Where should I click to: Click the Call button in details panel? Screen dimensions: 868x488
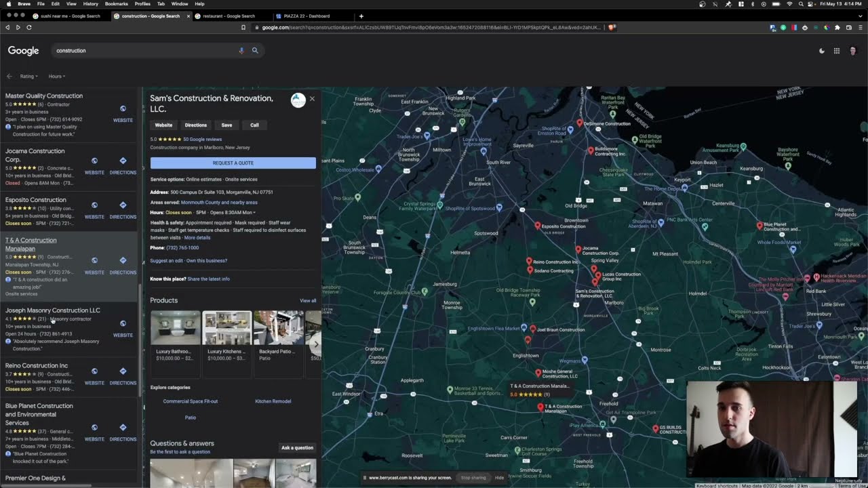254,125
